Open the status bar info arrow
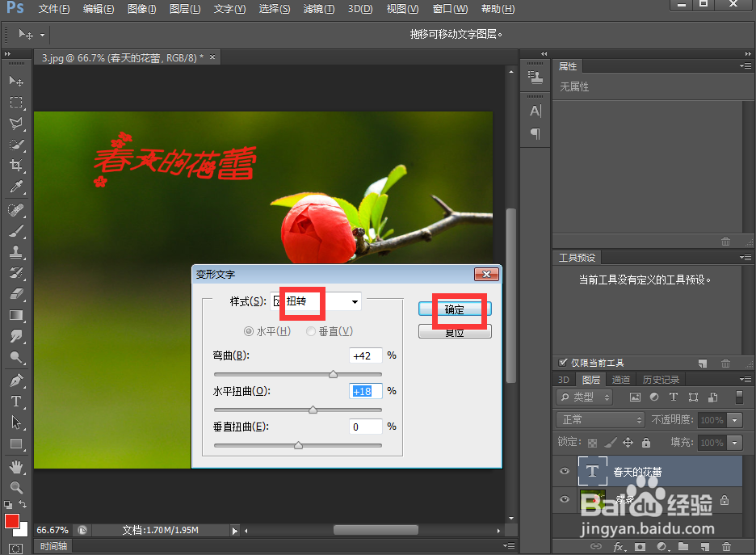The height and width of the screenshot is (555, 756). tap(234, 531)
